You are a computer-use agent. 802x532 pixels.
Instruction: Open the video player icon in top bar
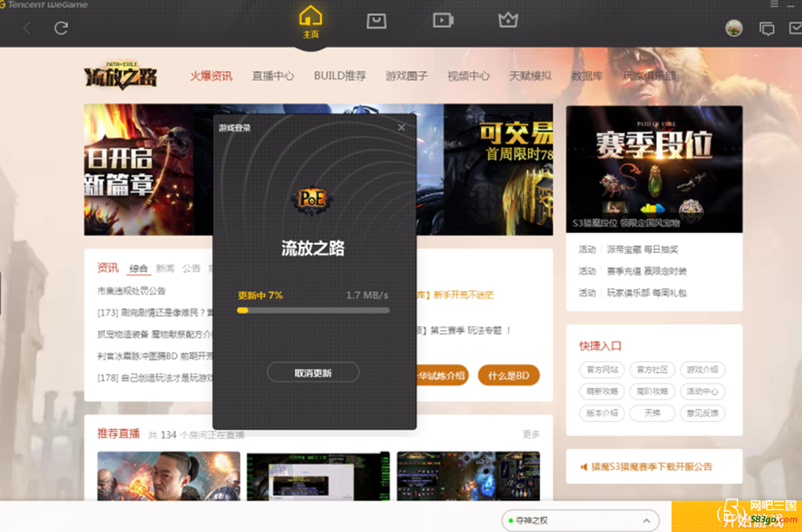[x=443, y=20]
